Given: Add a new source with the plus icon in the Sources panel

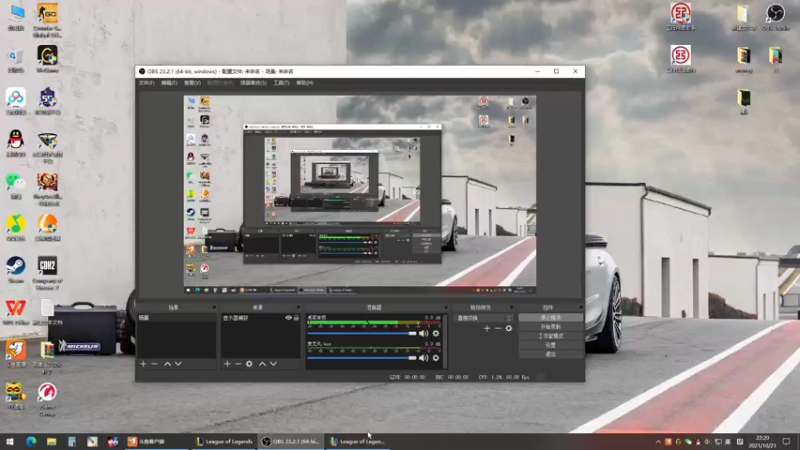Looking at the screenshot, I should pos(227,364).
